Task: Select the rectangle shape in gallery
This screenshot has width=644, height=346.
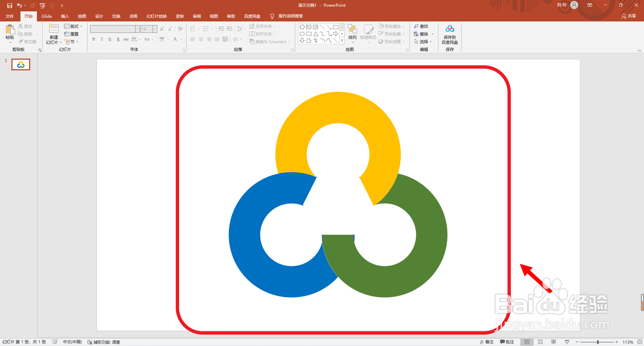Action: click(x=335, y=27)
